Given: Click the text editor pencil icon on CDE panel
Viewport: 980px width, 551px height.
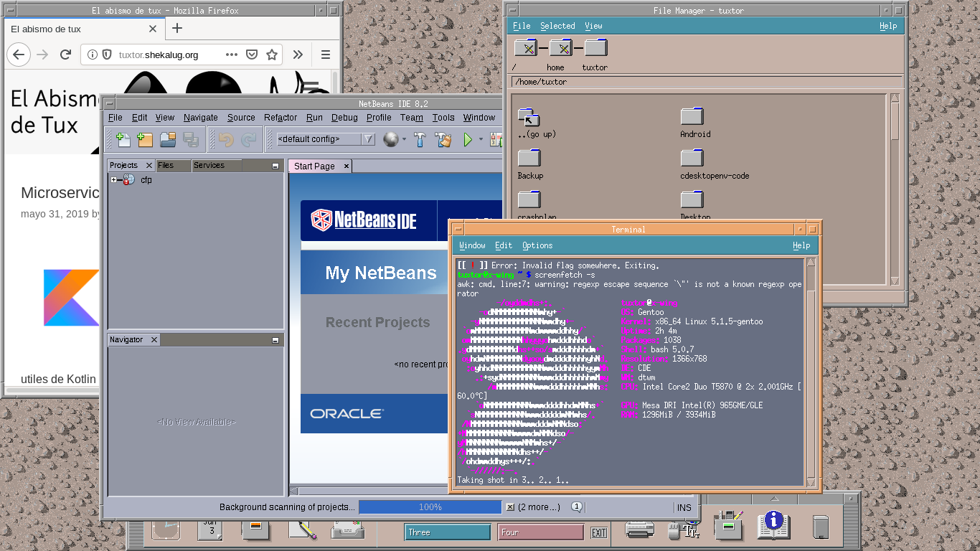Looking at the screenshot, I should [303, 529].
